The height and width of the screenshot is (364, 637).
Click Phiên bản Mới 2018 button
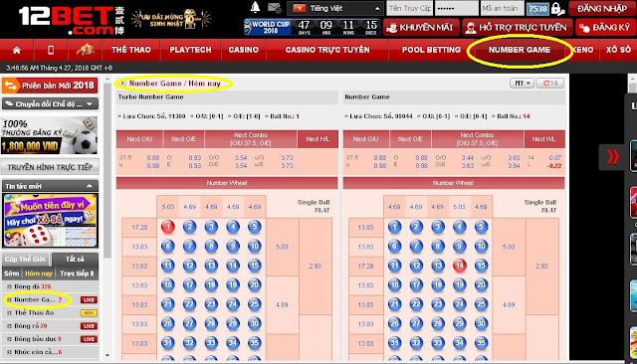[x=50, y=86]
